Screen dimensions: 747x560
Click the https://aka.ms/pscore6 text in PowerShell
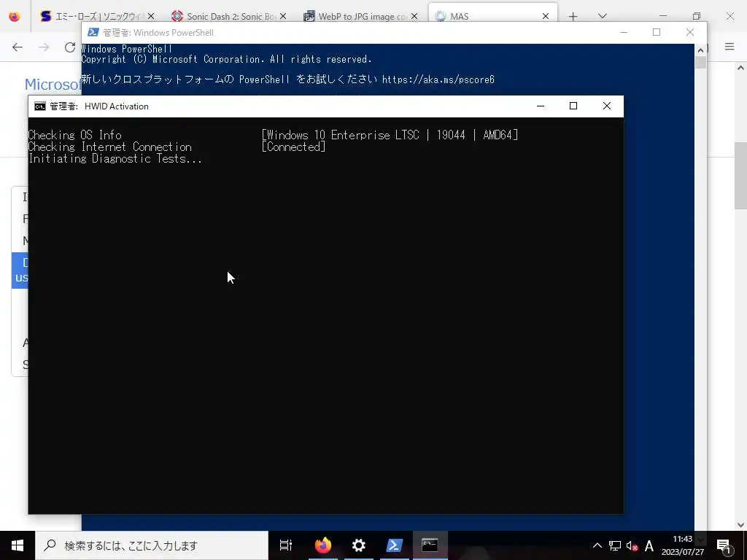(x=438, y=79)
